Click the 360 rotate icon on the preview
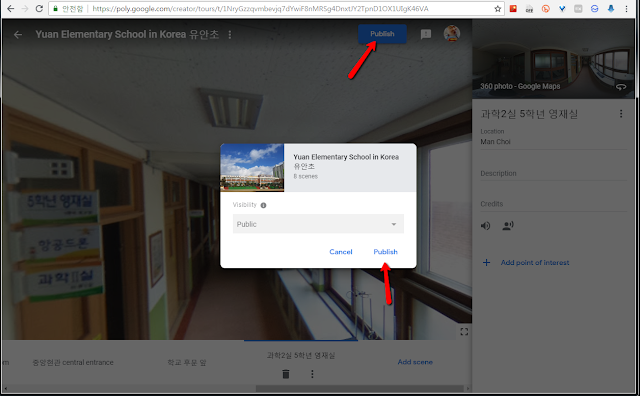Viewport: 640px width, 396px height. 621,87
